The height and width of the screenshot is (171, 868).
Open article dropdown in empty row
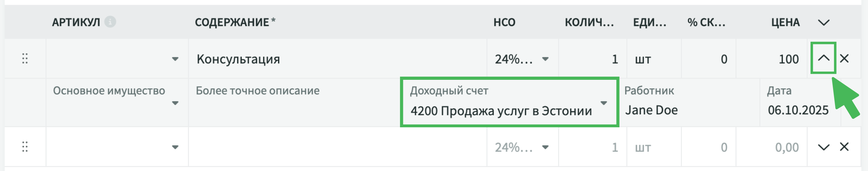click(175, 147)
